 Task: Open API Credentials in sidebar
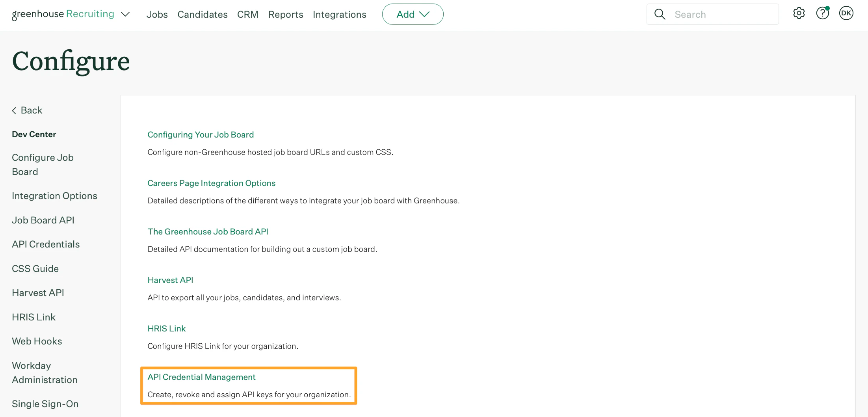(46, 244)
